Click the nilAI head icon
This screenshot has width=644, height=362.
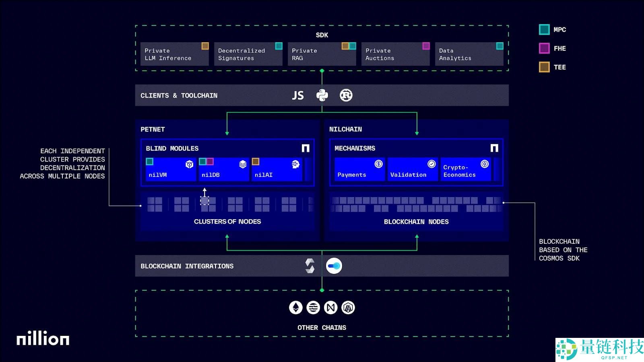pos(295,164)
